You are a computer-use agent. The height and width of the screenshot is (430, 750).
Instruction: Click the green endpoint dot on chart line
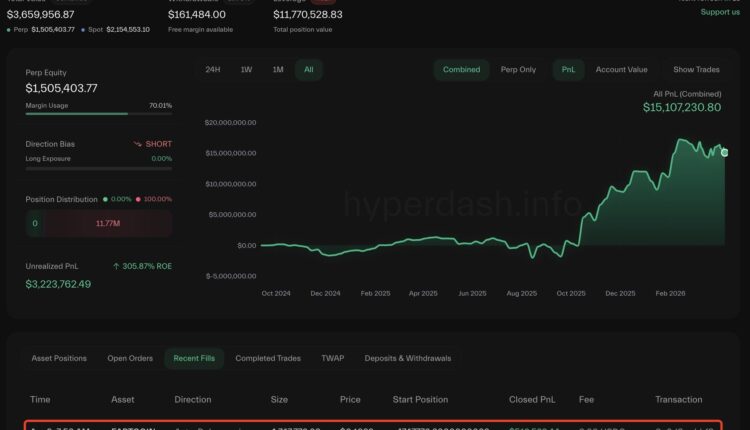724,152
